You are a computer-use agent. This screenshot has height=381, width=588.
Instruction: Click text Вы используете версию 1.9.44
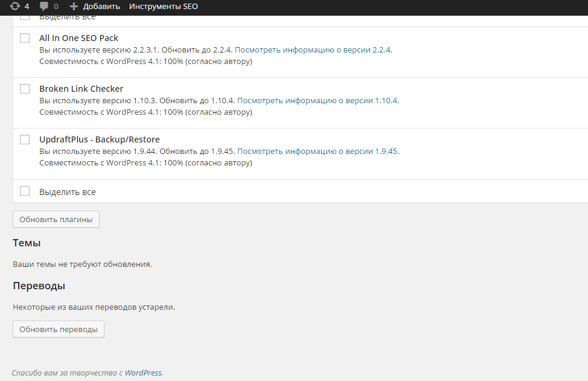coord(98,151)
